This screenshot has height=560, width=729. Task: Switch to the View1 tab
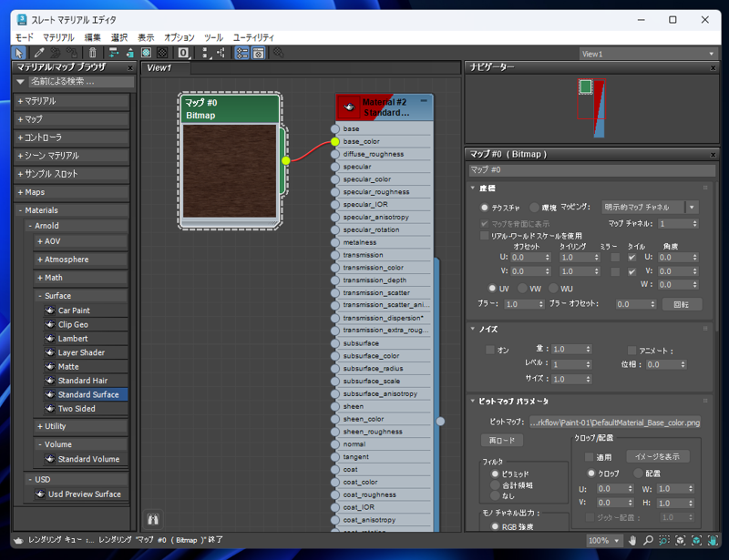coord(160,67)
